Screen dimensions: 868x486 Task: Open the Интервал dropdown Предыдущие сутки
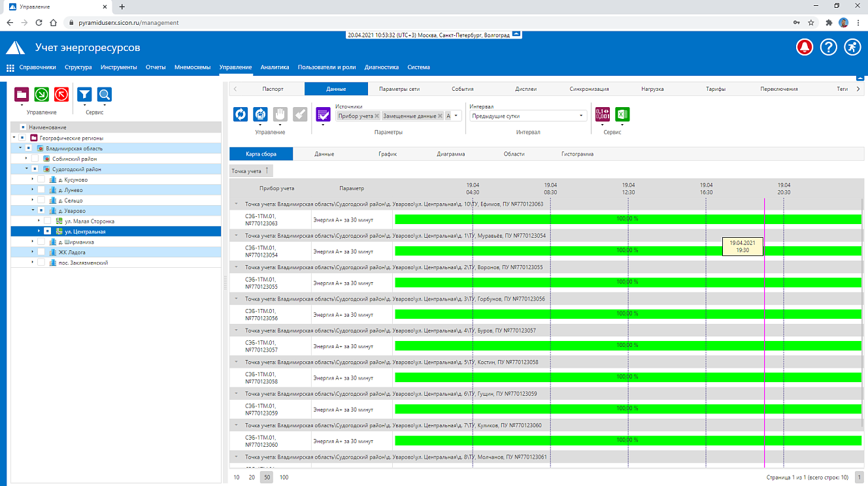(528, 116)
